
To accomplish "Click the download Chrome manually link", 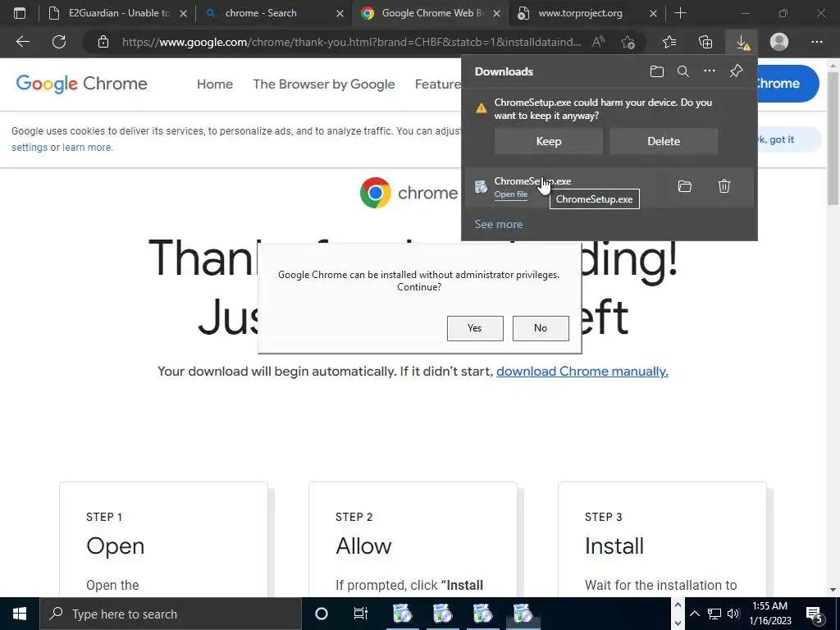I will point(582,372).
